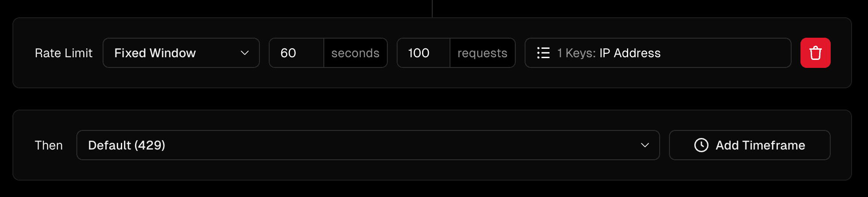Screen dimensions: 868x197
Task: Click the "Default (429)" text
Action: (x=127, y=146)
